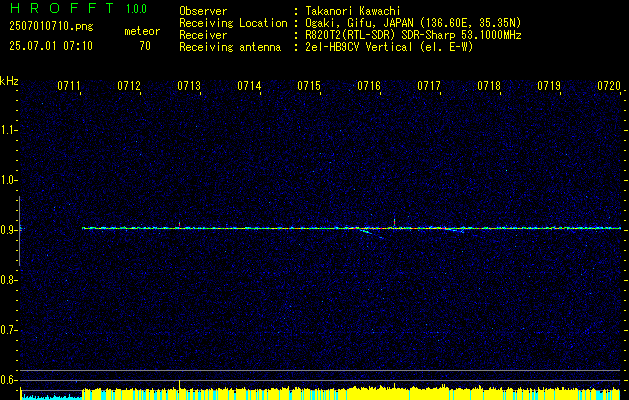629x400 pixels.
Task: Click the red echo spike near 0716
Action: (394, 223)
